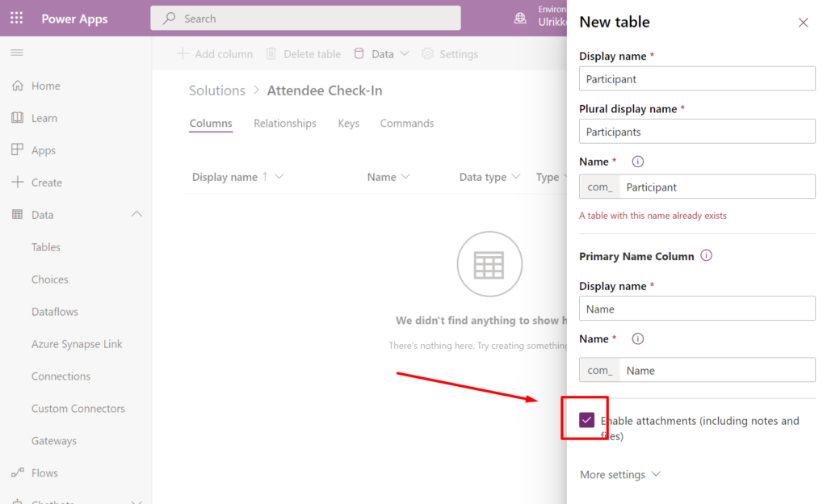
Task: Click the Search box
Action: coord(305,18)
